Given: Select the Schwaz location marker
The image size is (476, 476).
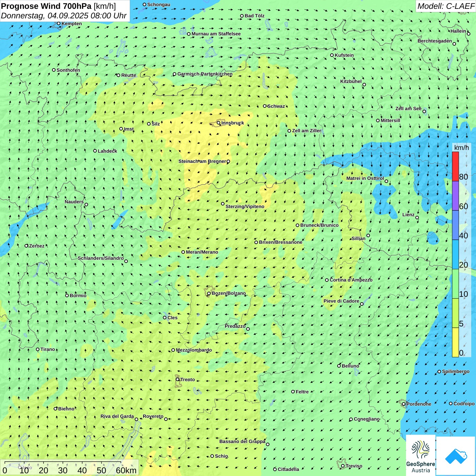Looking at the screenshot, I should [x=265, y=106].
